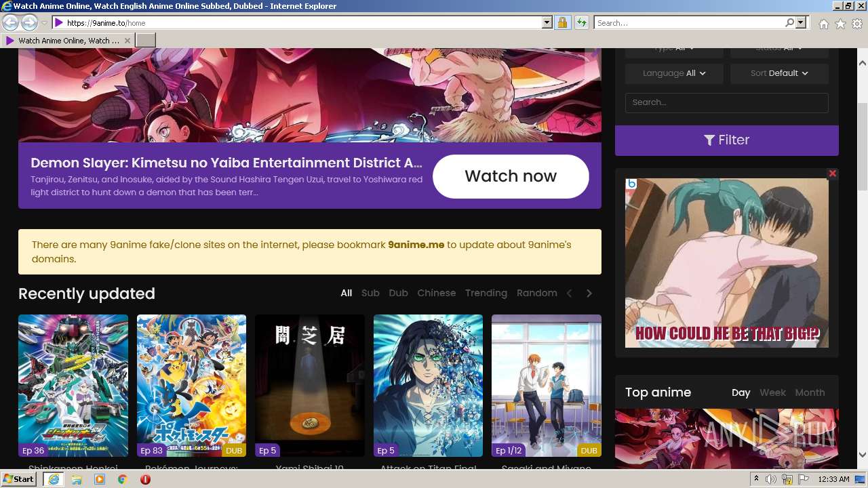Go forward with browser Forward arrow
This screenshot has width=868, height=488.
click(29, 22)
